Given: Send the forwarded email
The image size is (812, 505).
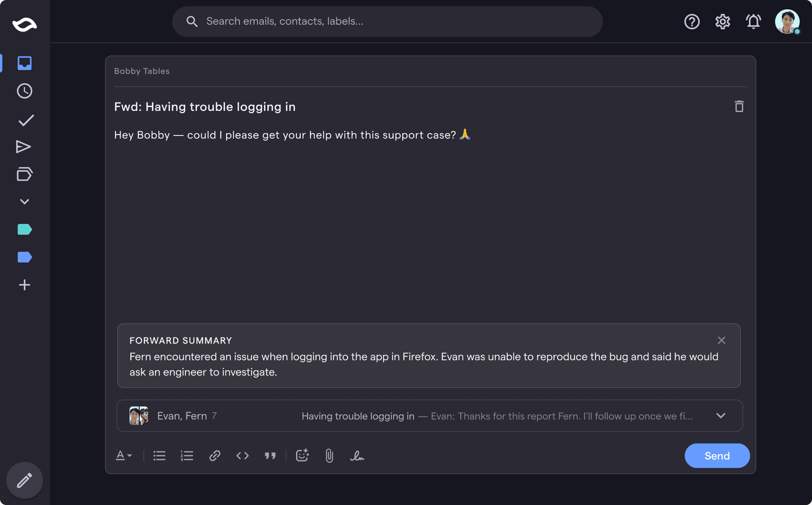Looking at the screenshot, I should (x=717, y=456).
